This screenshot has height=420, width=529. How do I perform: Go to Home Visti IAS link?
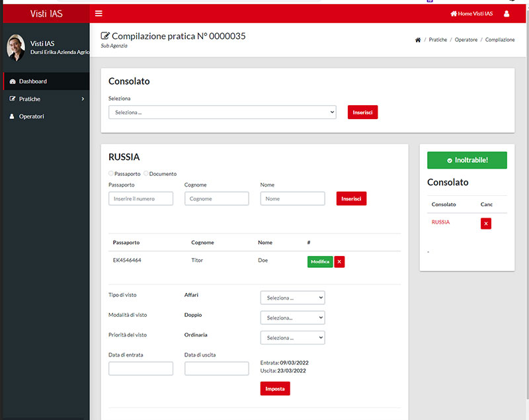click(x=471, y=14)
